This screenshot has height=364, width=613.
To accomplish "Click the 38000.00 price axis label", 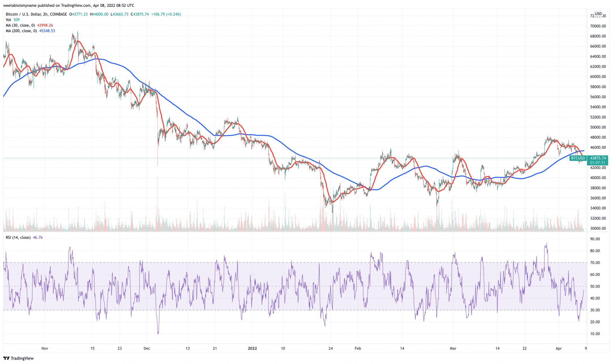I will [x=598, y=188].
